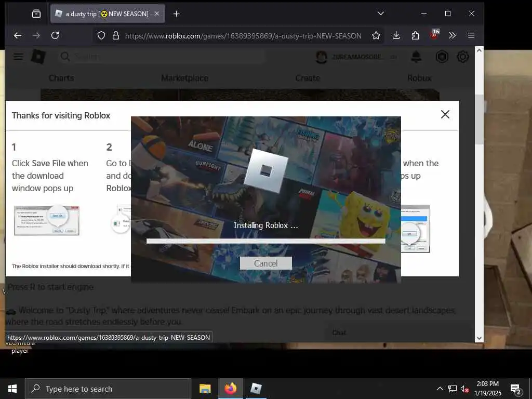This screenshot has height=399, width=532.
Task: Open the Firefox hamburger application menu
Action: 471,35
